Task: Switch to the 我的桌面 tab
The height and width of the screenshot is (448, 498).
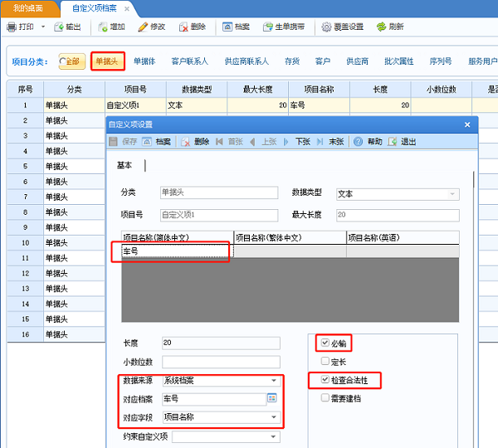Action: [28, 8]
